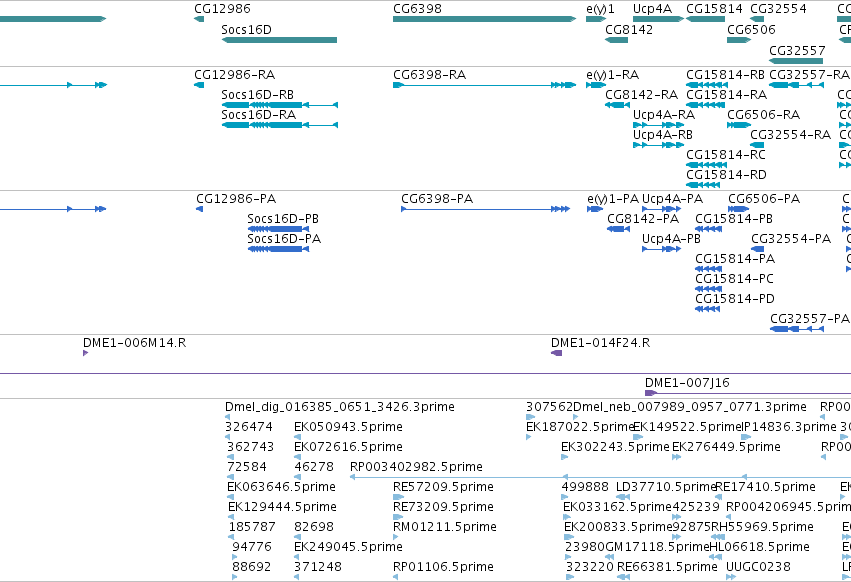Select the CG15814-RC transcript

(x=706, y=165)
